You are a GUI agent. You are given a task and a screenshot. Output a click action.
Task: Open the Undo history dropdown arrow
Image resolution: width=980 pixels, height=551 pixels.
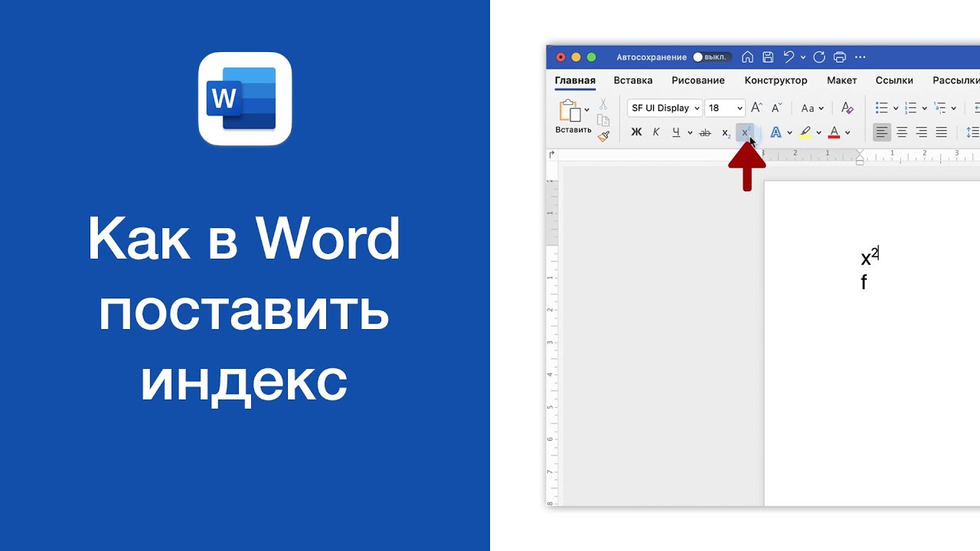(803, 57)
